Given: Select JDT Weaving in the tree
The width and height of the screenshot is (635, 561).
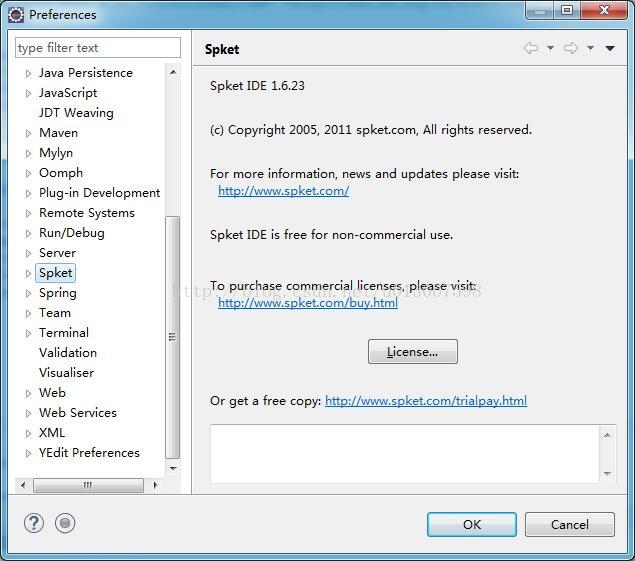Looking at the screenshot, I should (x=76, y=113).
